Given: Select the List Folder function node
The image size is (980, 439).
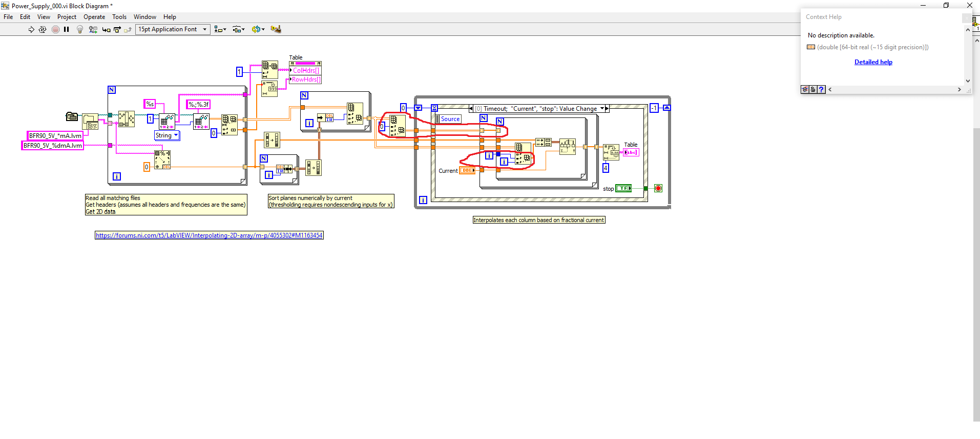Looking at the screenshot, I should click(91, 122).
